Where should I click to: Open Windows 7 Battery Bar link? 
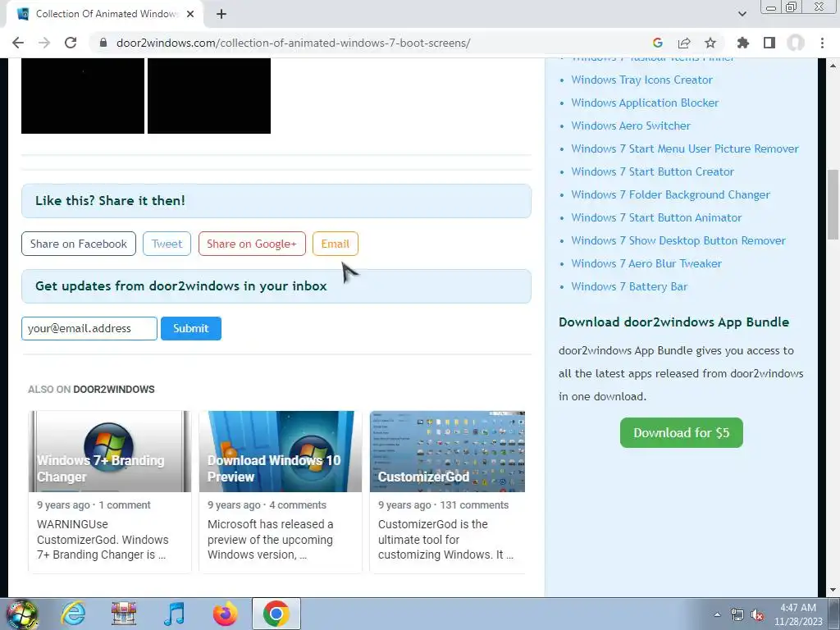click(x=629, y=287)
